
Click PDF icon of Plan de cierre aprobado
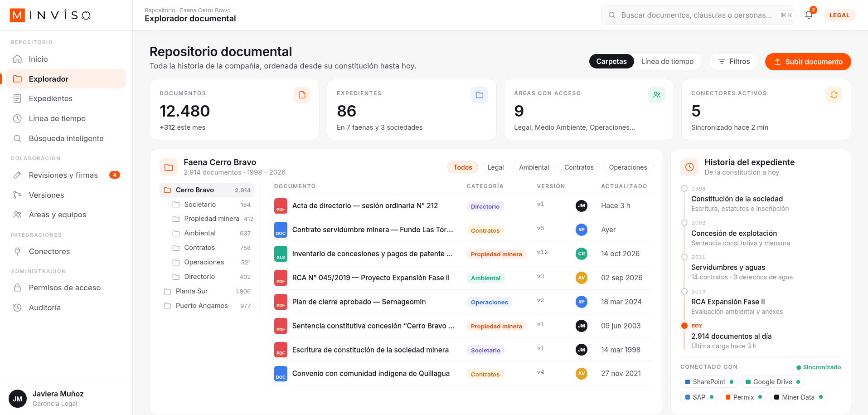(281, 302)
